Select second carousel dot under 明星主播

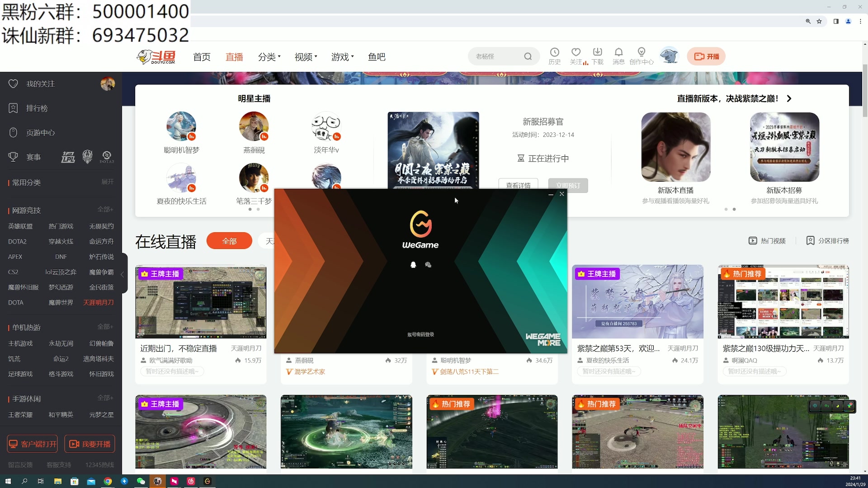click(x=258, y=209)
